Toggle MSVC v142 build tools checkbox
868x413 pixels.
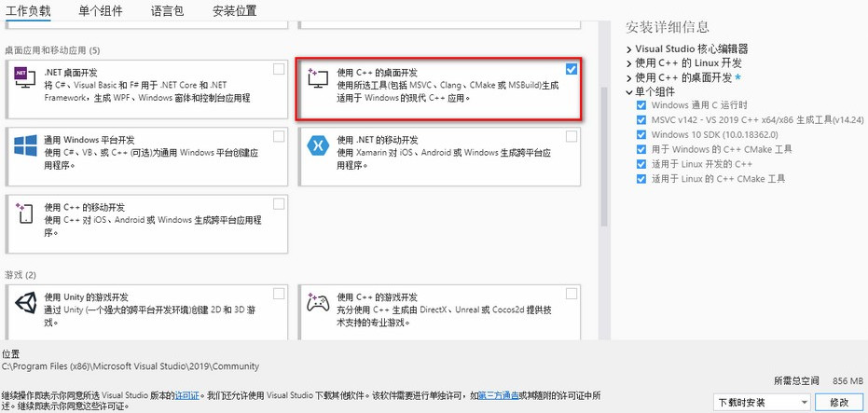(641, 120)
